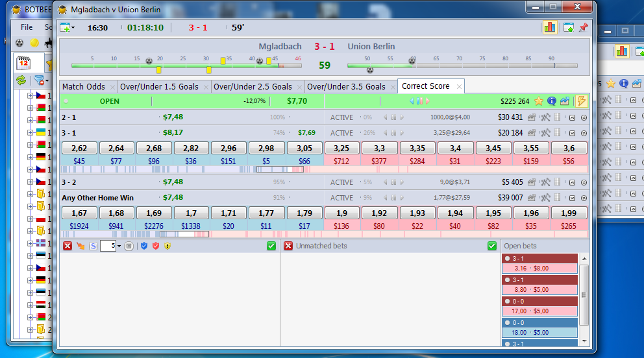
Task: Enable the blue shield check option
Action: [143, 246]
